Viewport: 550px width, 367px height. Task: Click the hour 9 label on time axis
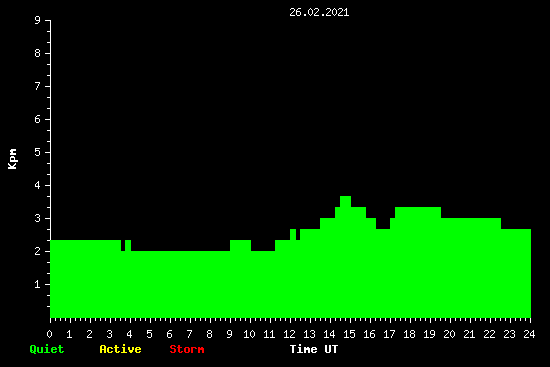click(x=229, y=334)
